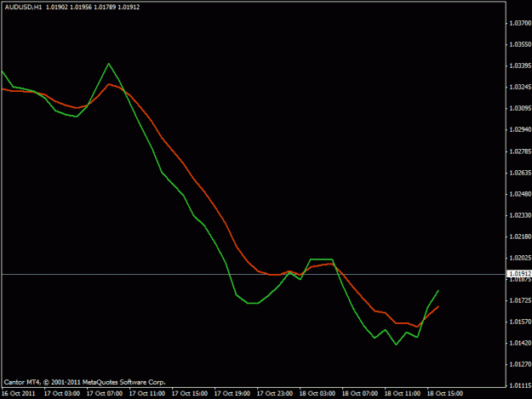Click the 18 Oct 07:00 time label

(360, 394)
